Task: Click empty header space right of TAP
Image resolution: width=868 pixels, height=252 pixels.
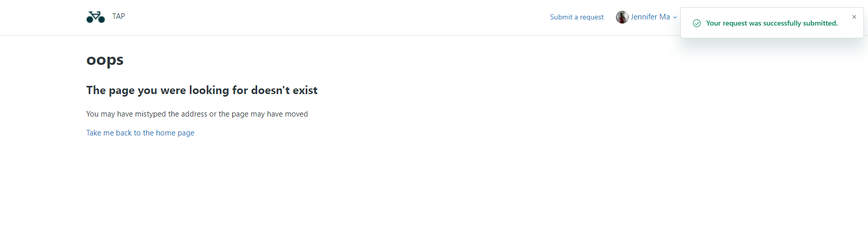Action: pyautogui.click(x=332, y=17)
